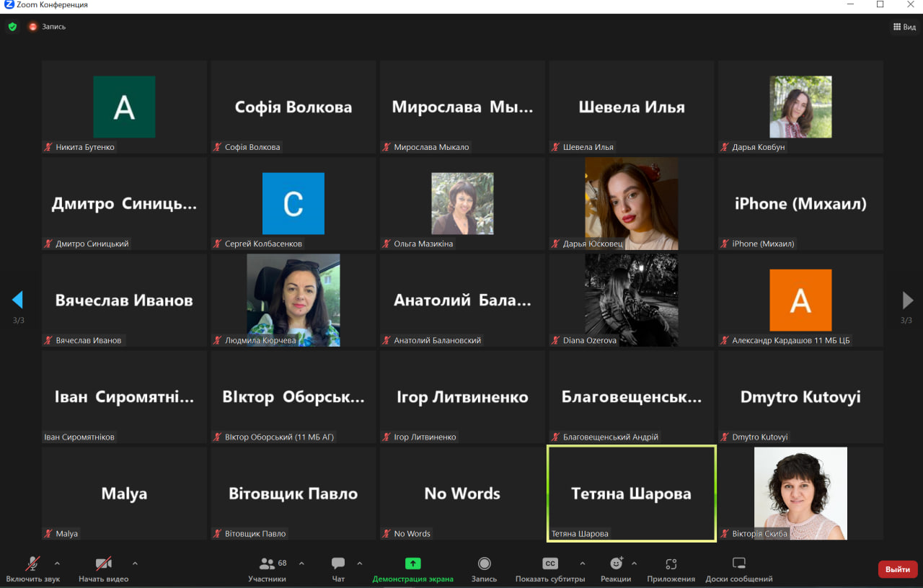Open the Chat (Чат) icon

tap(338, 563)
